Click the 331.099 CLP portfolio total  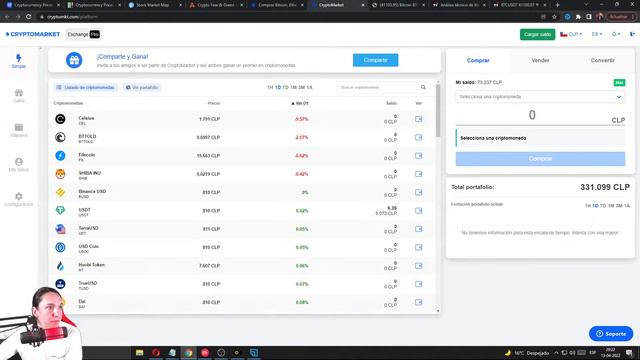point(604,187)
